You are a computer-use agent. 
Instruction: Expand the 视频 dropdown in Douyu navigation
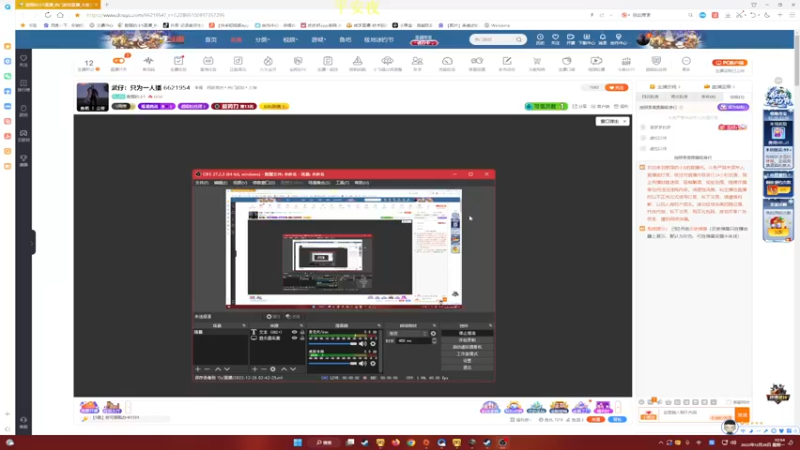(x=290, y=39)
